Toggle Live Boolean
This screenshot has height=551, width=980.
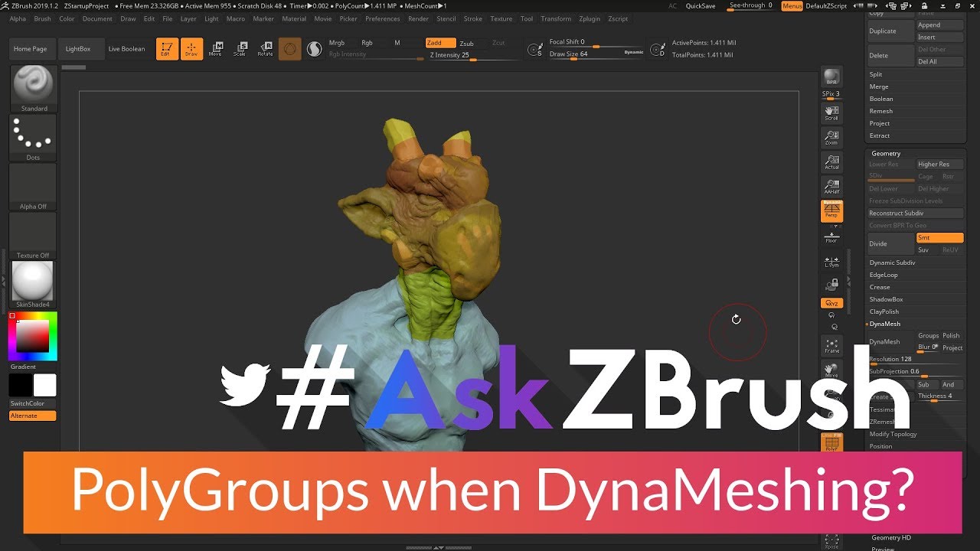(x=126, y=49)
